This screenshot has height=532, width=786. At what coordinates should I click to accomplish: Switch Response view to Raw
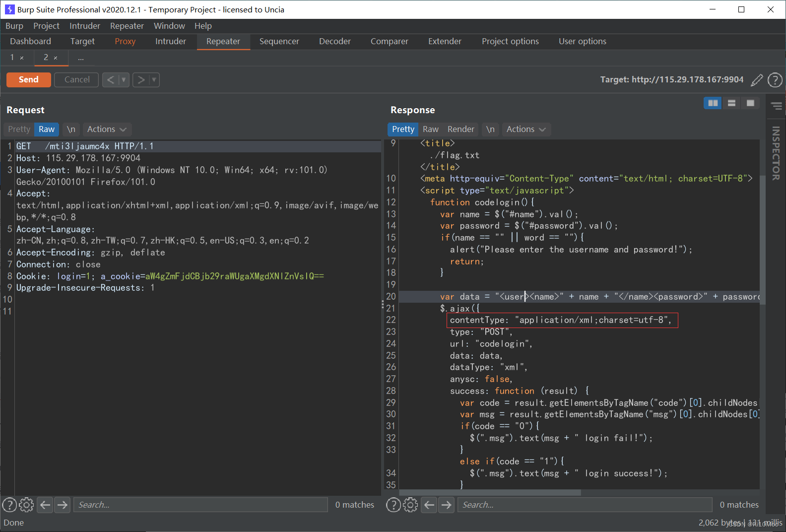coord(430,129)
